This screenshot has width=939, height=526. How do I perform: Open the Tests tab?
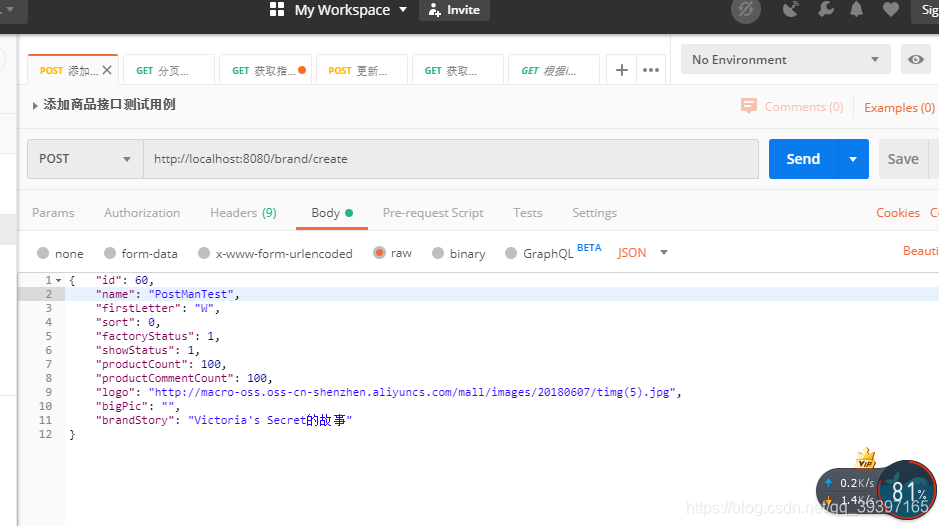528,213
